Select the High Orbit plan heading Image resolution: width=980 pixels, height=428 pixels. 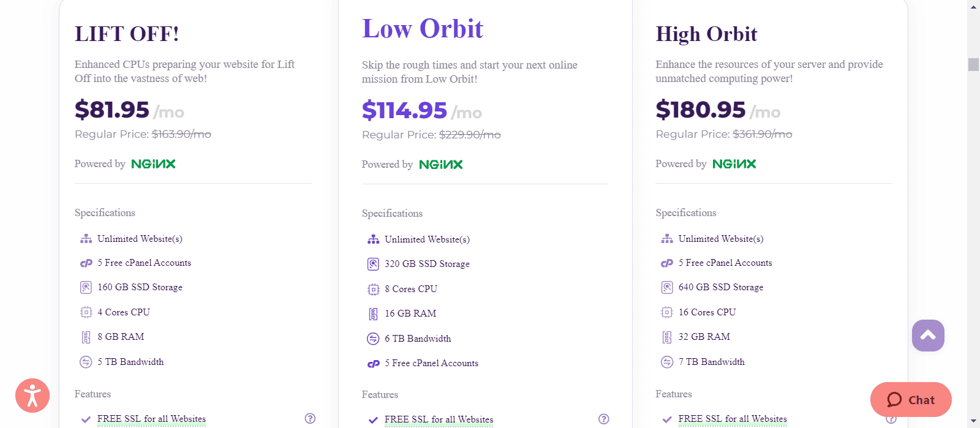pyautogui.click(x=706, y=34)
